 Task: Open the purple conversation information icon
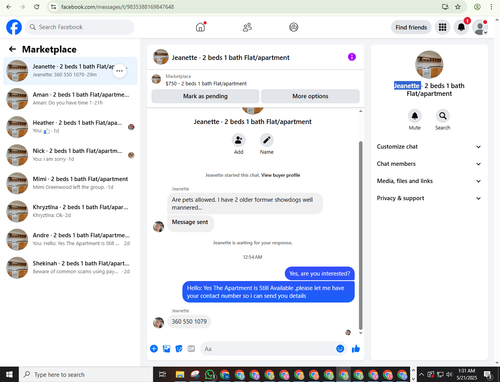point(352,57)
